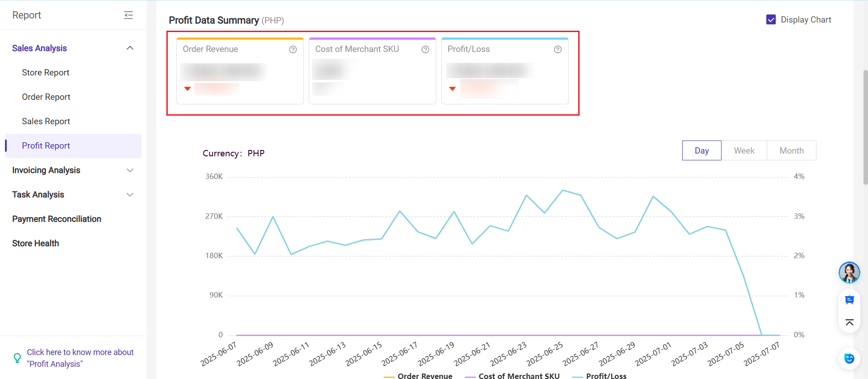
Task: Click the Order Revenue help icon
Action: point(293,50)
